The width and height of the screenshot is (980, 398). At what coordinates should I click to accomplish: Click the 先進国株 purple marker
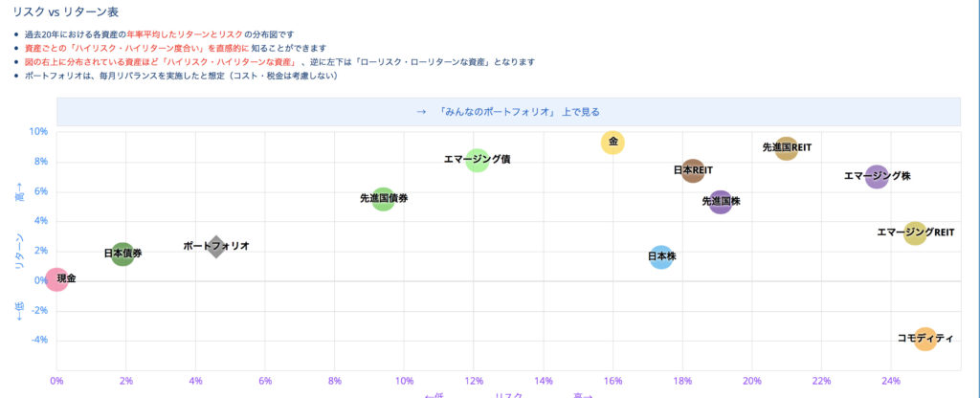pyautogui.click(x=721, y=202)
